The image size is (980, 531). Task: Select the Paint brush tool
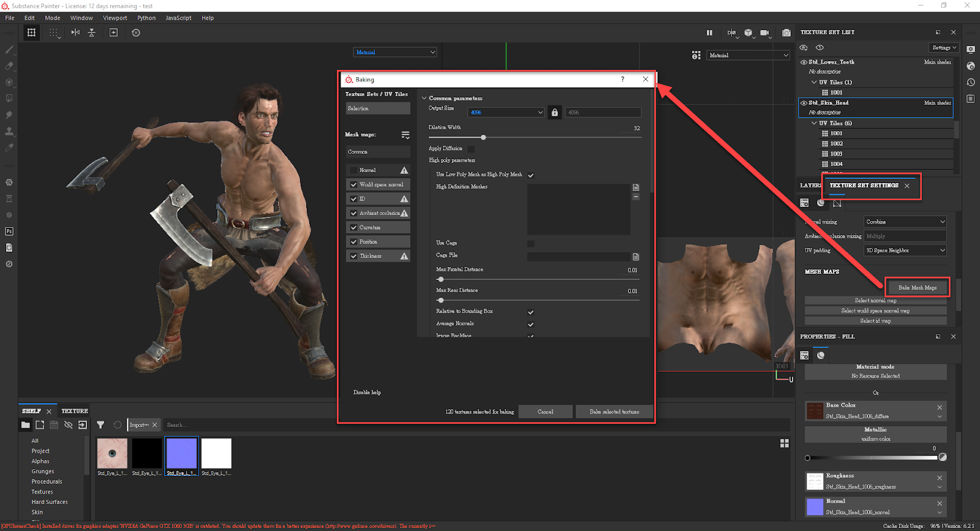(9, 50)
